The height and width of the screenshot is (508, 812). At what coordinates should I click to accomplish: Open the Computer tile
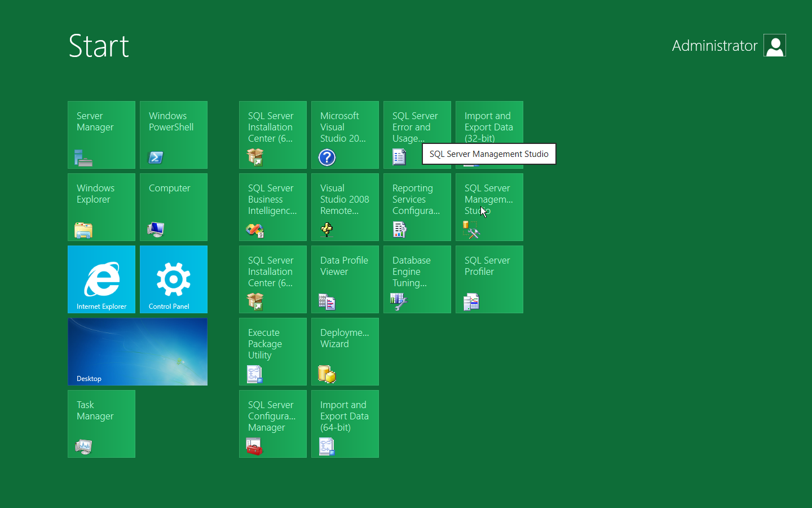click(x=174, y=207)
